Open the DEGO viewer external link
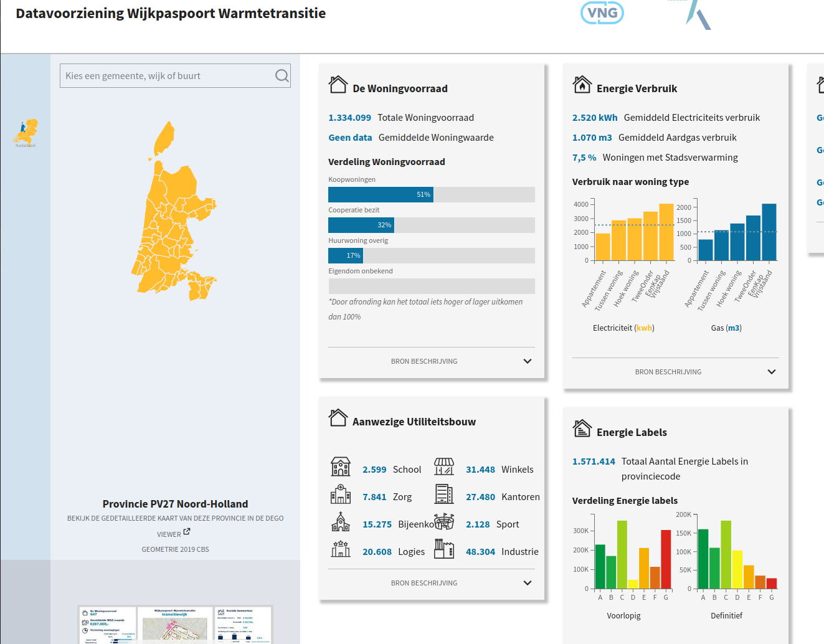 click(x=186, y=533)
